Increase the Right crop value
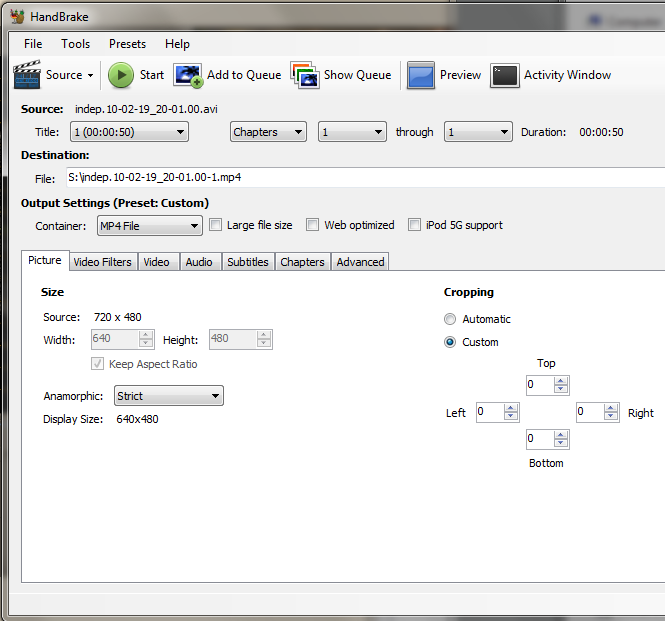 click(611, 408)
